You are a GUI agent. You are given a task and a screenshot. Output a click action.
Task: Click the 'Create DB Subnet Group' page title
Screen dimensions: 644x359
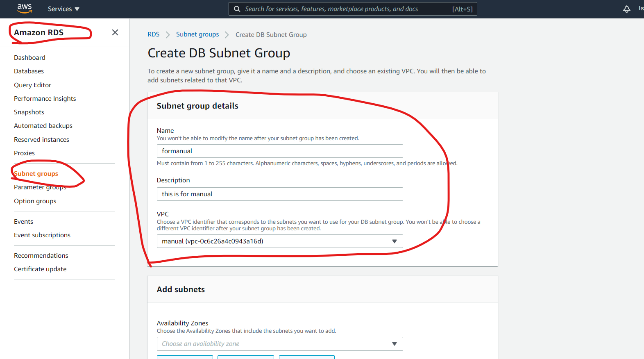point(219,53)
